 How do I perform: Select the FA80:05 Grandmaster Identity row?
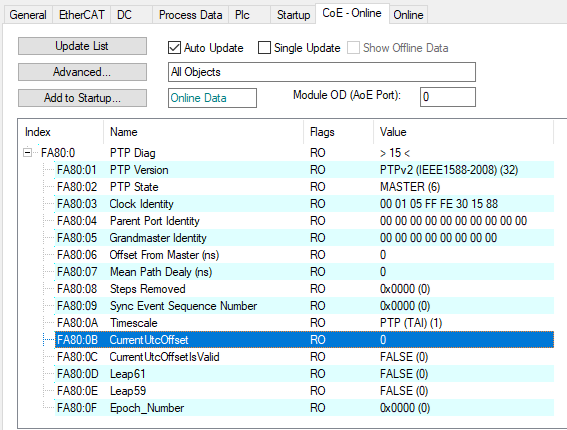[304, 238]
